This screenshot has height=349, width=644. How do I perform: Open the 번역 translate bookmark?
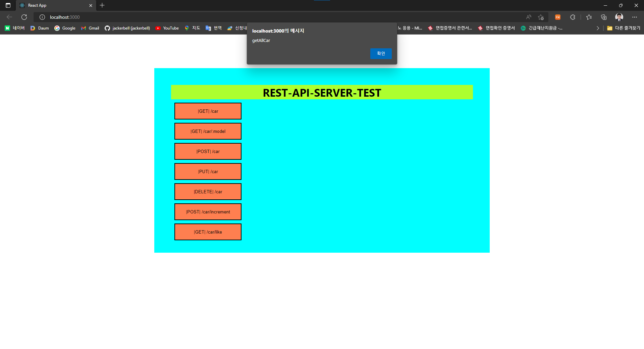214,28
